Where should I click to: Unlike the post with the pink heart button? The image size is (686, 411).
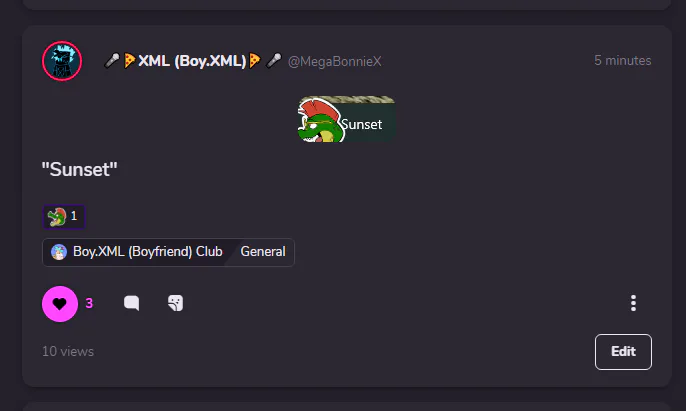(x=60, y=304)
